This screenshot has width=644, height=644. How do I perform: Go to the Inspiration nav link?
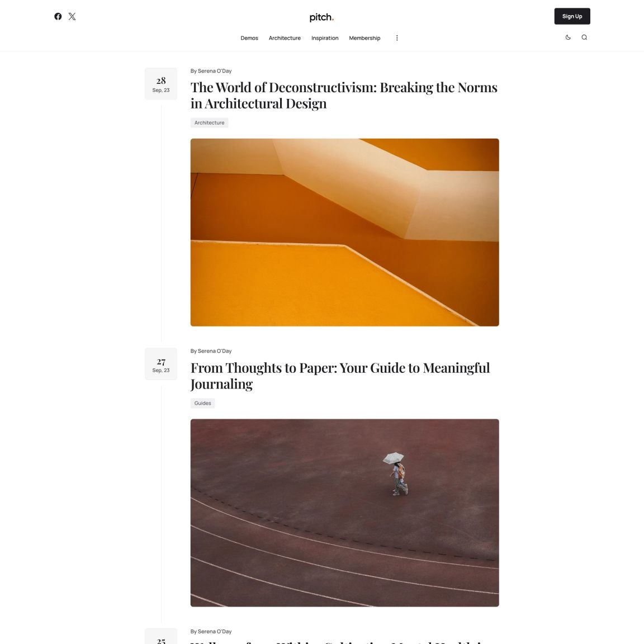(325, 38)
